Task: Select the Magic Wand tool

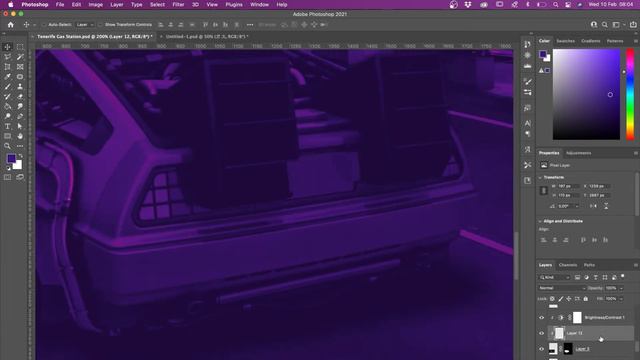Action: (20, 57)
